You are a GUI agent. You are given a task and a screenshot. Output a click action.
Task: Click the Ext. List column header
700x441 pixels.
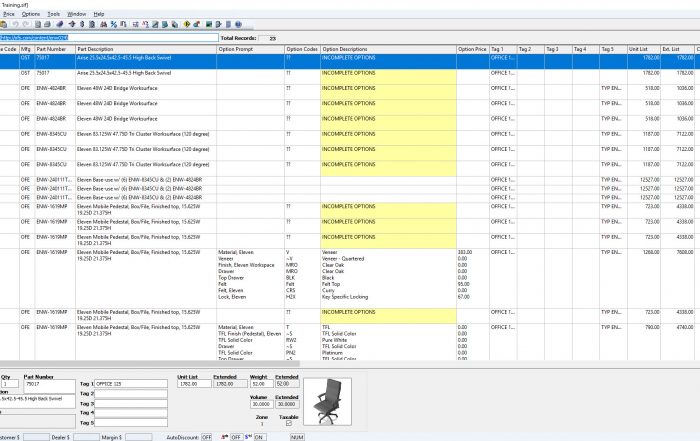(677, 49)
